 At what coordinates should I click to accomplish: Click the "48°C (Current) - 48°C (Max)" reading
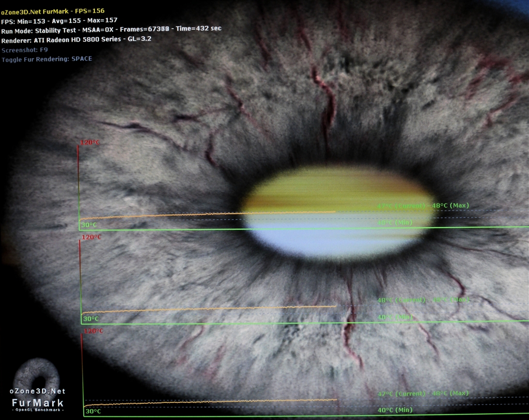tap(423, 300)
